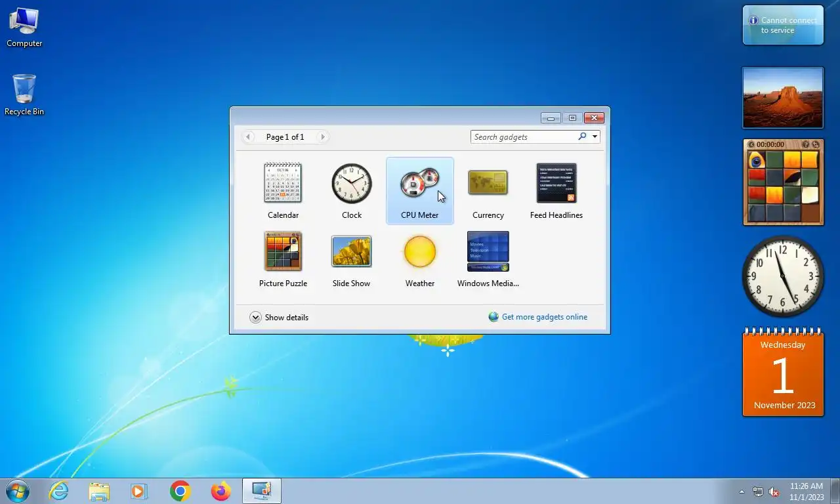Go to the previous gadget page arrow
The height and width of the screenshot is (504, 840).
pos(248,136)
